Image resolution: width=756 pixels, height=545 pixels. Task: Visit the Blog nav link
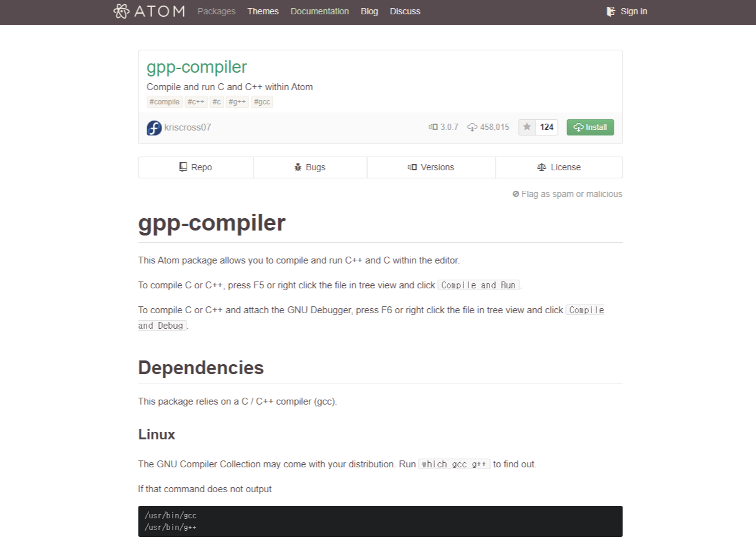tap(369, 11)
